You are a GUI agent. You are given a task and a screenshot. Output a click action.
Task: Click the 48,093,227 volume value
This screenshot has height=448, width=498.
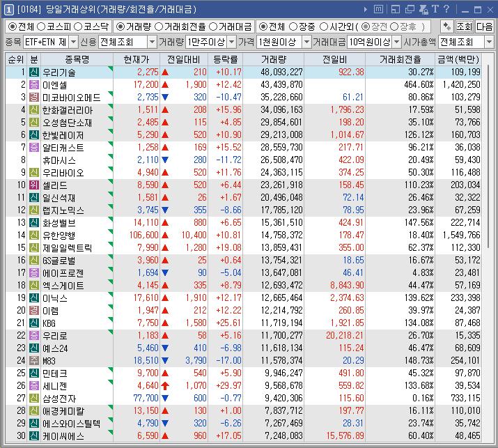(x=281, y=72)
